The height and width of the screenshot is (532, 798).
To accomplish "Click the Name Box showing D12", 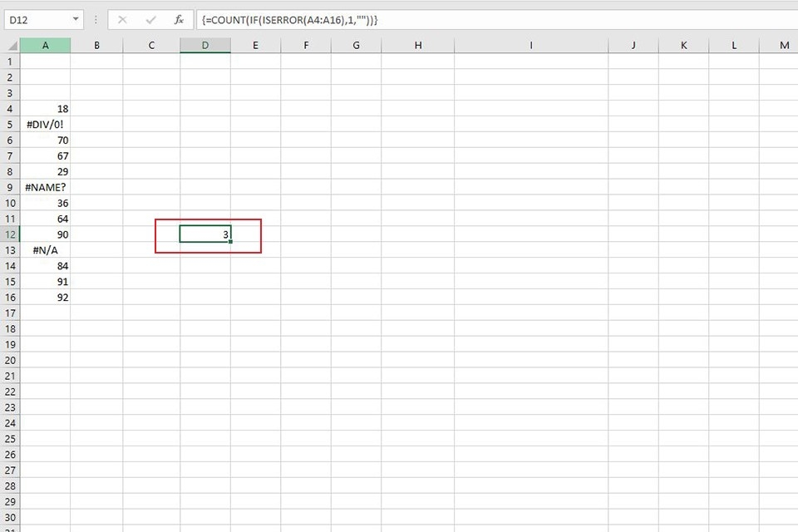I will tap(37, 20).
